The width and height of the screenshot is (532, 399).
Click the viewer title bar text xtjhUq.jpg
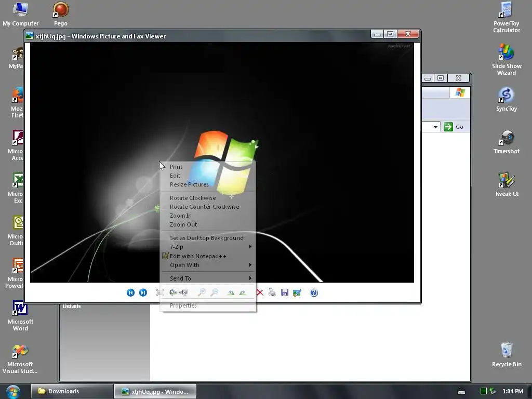(50, 36)
